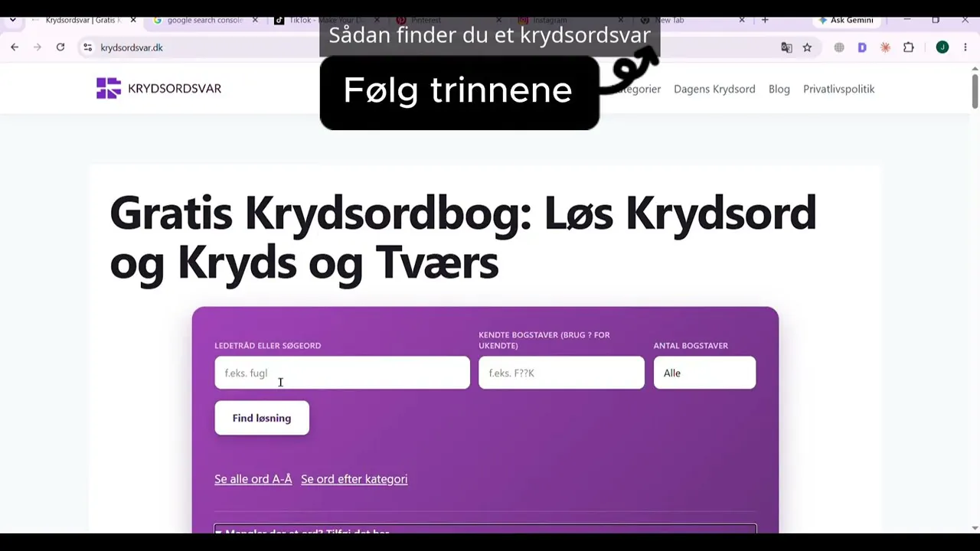Click the Krydsordsvar purple logo icon
Viewport: 980px width, 551px height.
(109, 89)
